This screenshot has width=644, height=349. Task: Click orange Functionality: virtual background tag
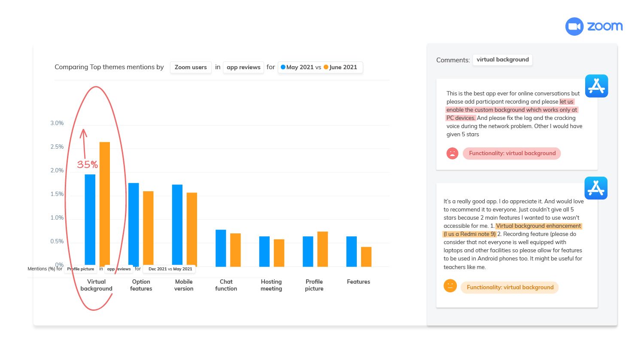(x=510, y=287)
